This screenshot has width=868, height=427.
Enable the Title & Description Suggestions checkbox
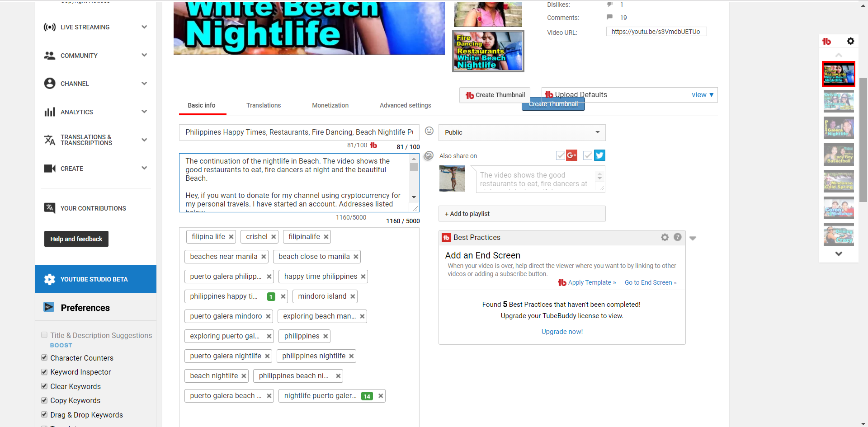(44, 335)
